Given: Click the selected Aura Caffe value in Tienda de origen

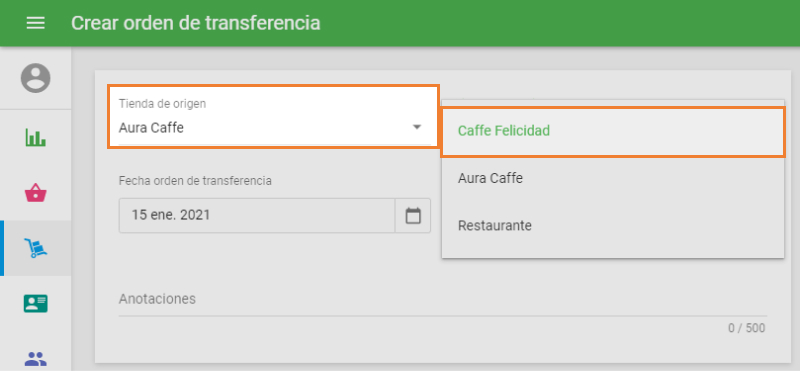Looking at the screenshot, I should [x=151, y=128].
